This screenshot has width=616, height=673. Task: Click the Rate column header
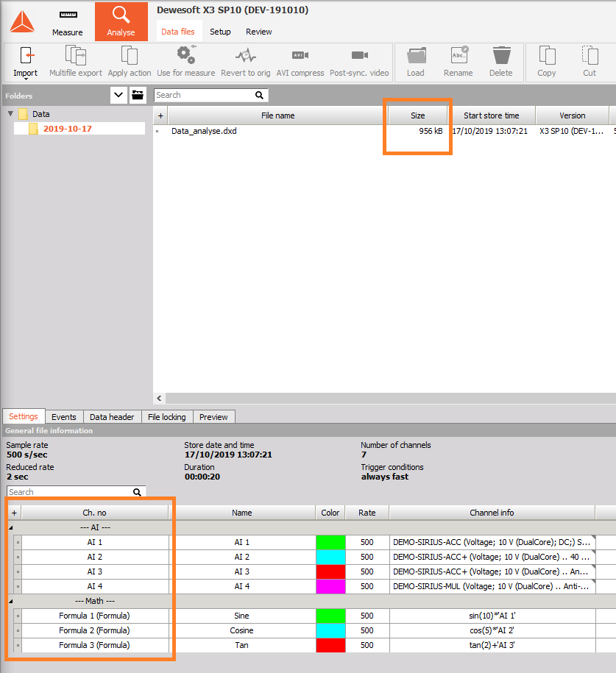tap(367, 513)
